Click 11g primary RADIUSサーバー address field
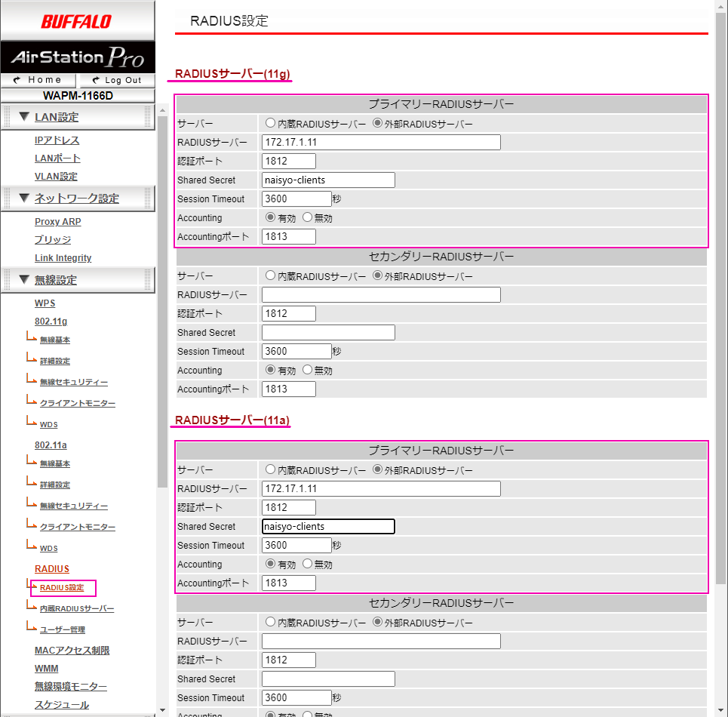Screen dimensions: 728x717 coord(381,142)
